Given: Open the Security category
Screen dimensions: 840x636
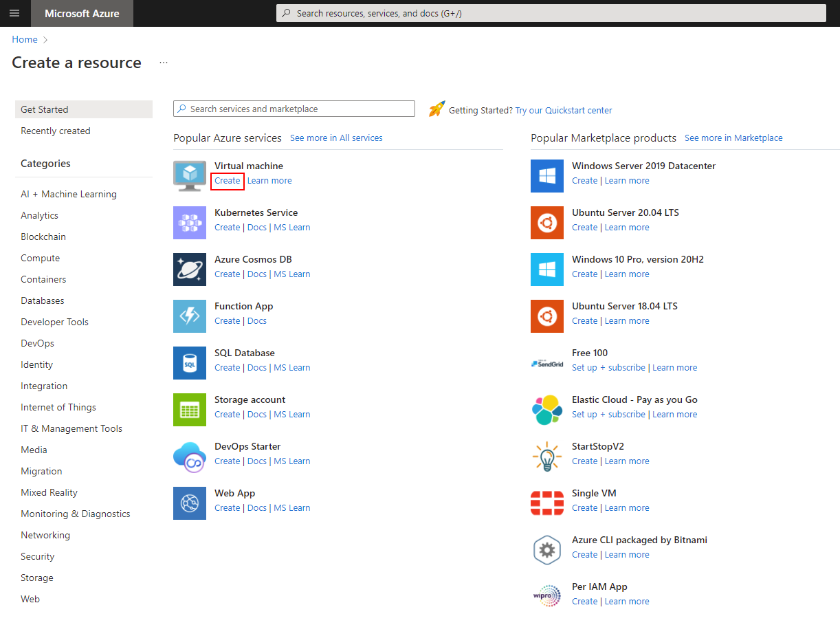Looking at the screenshot, I should click(x=37, y=556).
